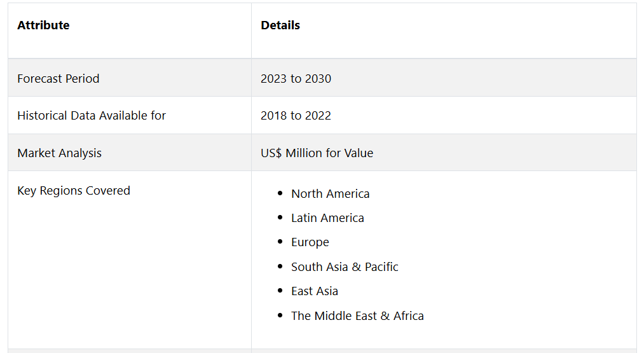This screenshot has height=353, width=644.
Task: Click the bullet beside East Asia
Action: (280, 291)
